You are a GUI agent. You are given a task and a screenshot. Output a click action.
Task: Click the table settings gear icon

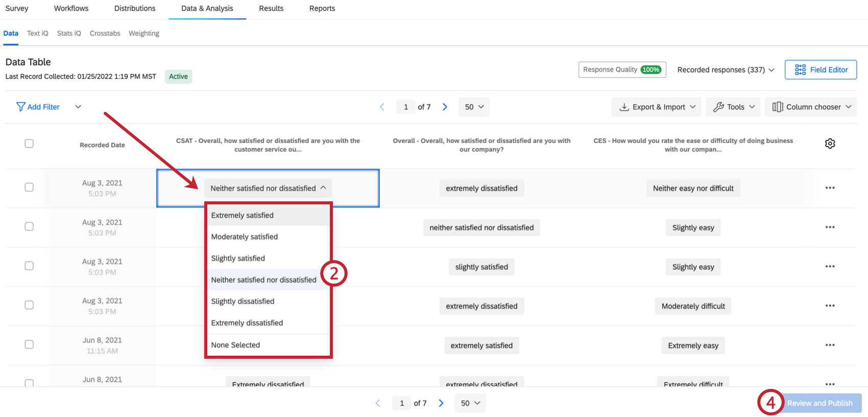click(830, 144)
